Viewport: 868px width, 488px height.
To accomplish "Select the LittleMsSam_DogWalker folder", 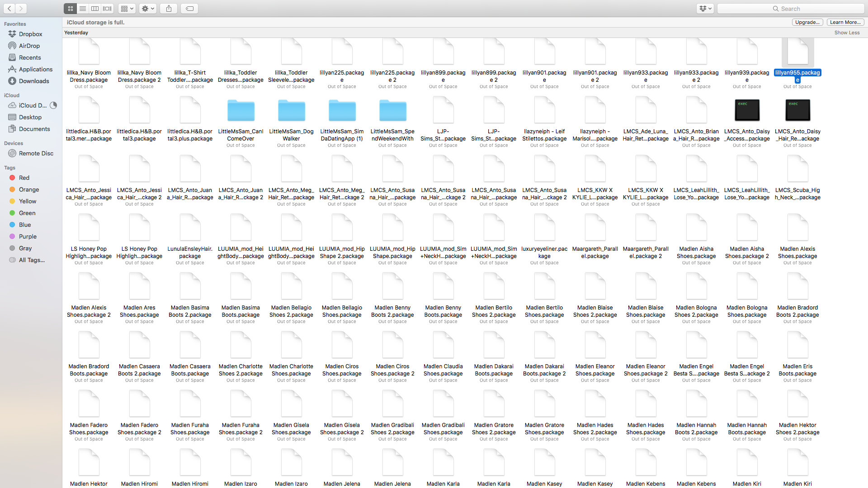I will pos(292,111).
